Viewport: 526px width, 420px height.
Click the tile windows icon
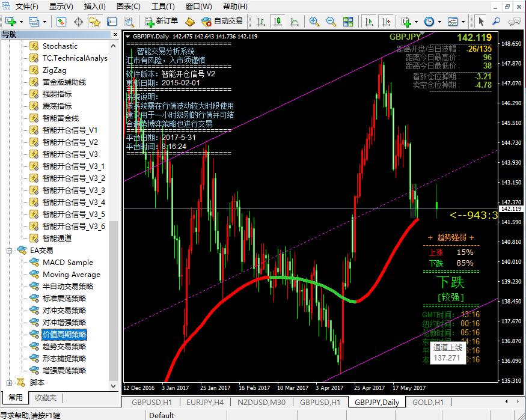(x=349, y=22)
